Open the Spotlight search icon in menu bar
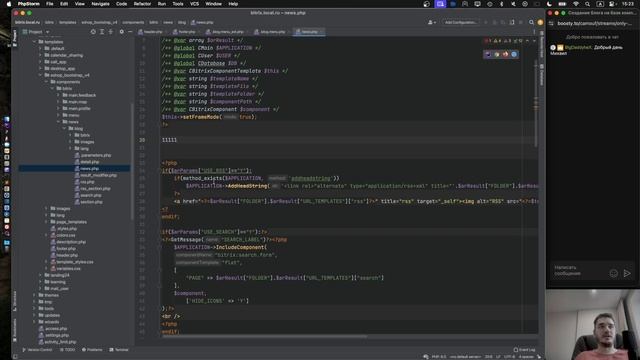 click(x=587, y=4)
